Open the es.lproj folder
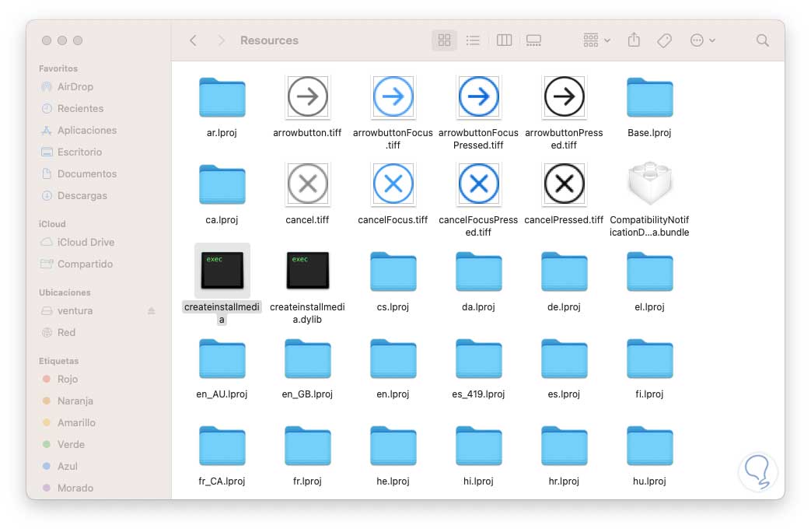This screenshot has height=532, width=811. click(564, 358)
